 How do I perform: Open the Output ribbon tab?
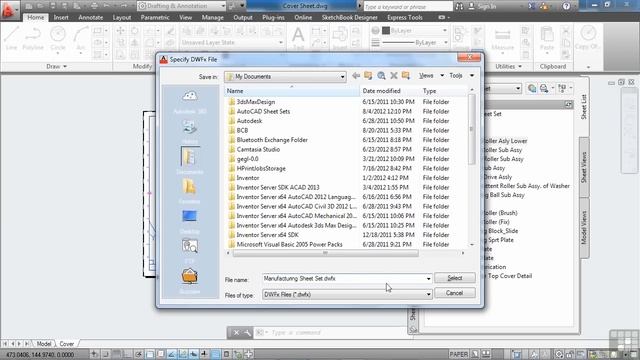[243, 18]
